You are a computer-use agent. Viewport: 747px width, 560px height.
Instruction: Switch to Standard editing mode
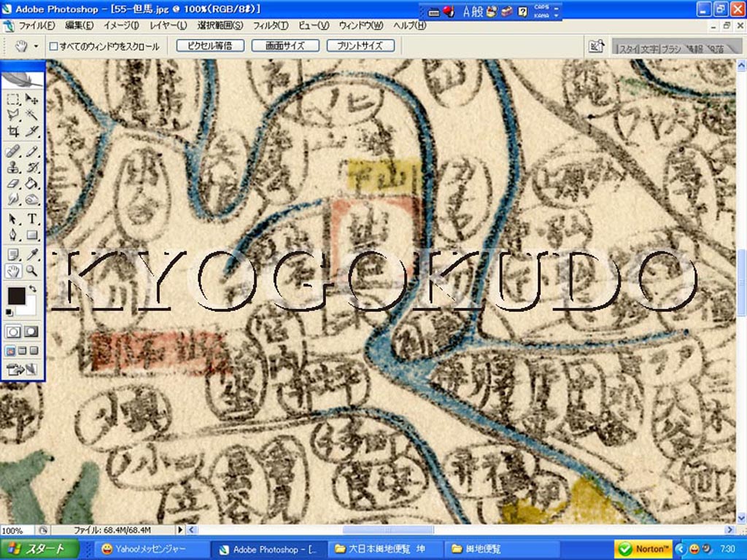[x=13, y=332]
